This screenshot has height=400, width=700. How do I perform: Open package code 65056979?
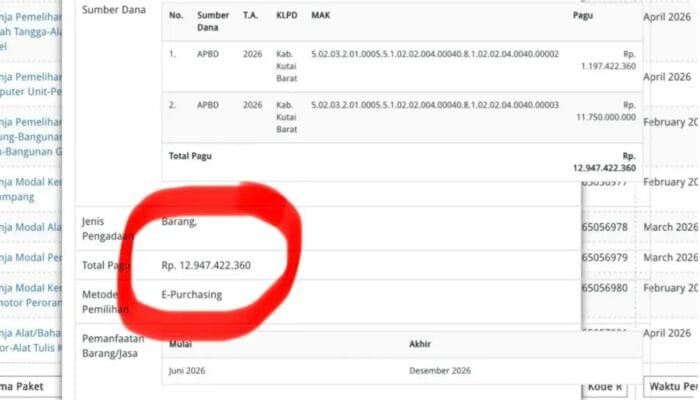(x=610, y=258)
